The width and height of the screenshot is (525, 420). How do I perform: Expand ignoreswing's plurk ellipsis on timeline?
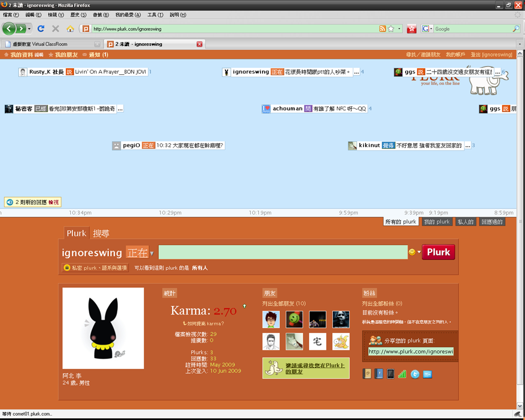(x=356, y=72)
